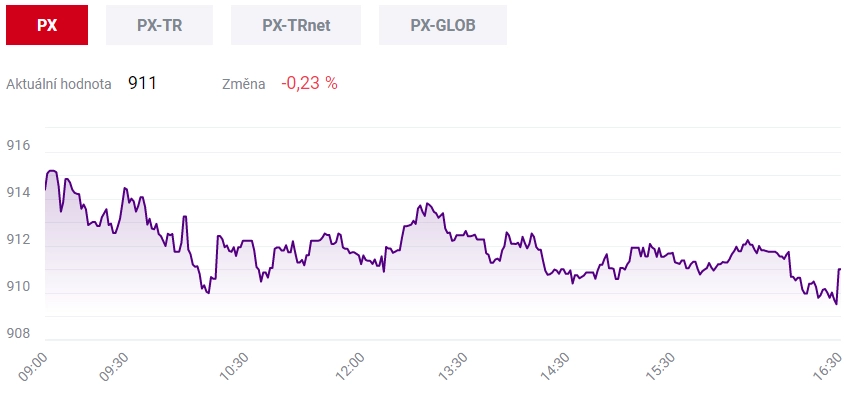The height and width of the screenshot is (398, 846).
Task: Select the PX index tab
Action: click(47, 25)
